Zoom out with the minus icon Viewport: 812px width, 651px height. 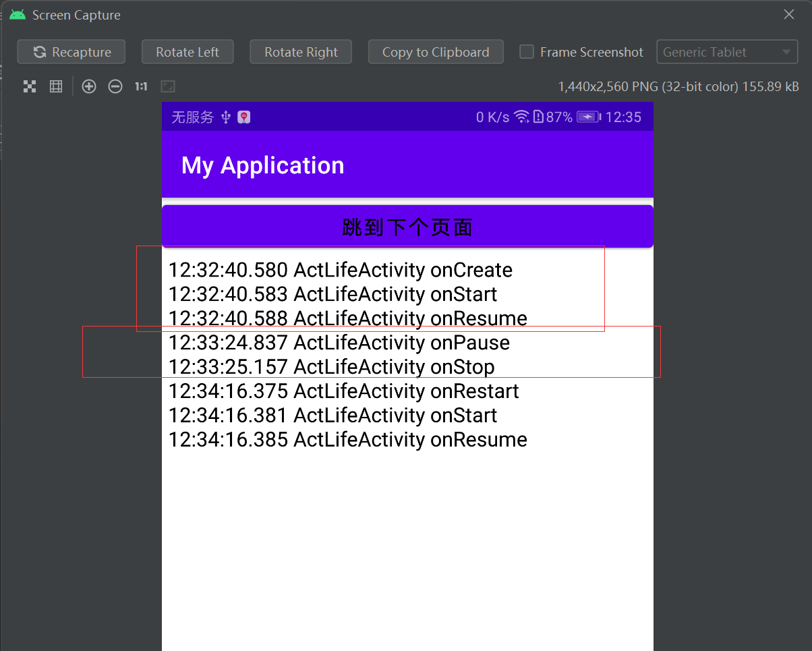tap(115, 86)
